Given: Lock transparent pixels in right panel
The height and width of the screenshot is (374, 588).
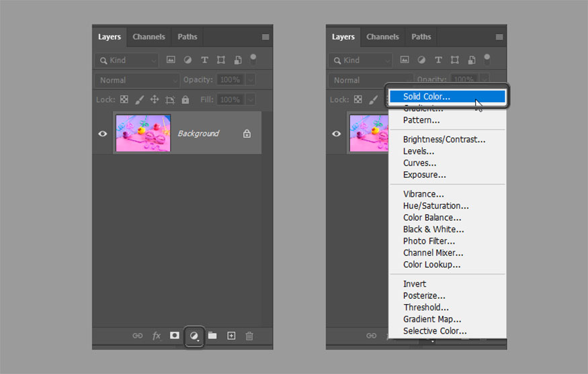Looking at the screenshot, I should (x=358, y=99).
